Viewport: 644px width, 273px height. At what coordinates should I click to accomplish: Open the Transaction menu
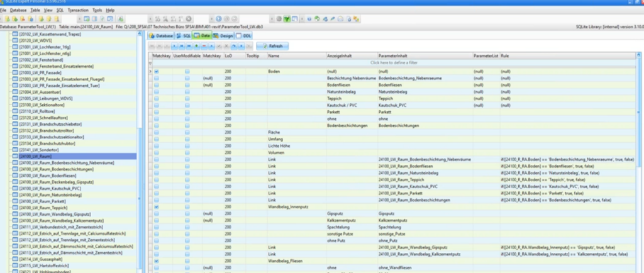tap(77, 11)
